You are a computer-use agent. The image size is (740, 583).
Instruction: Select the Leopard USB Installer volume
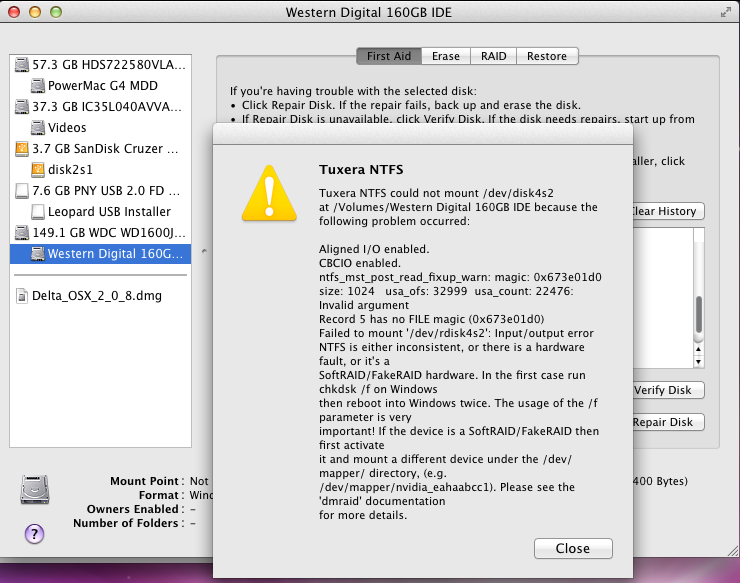101,211
